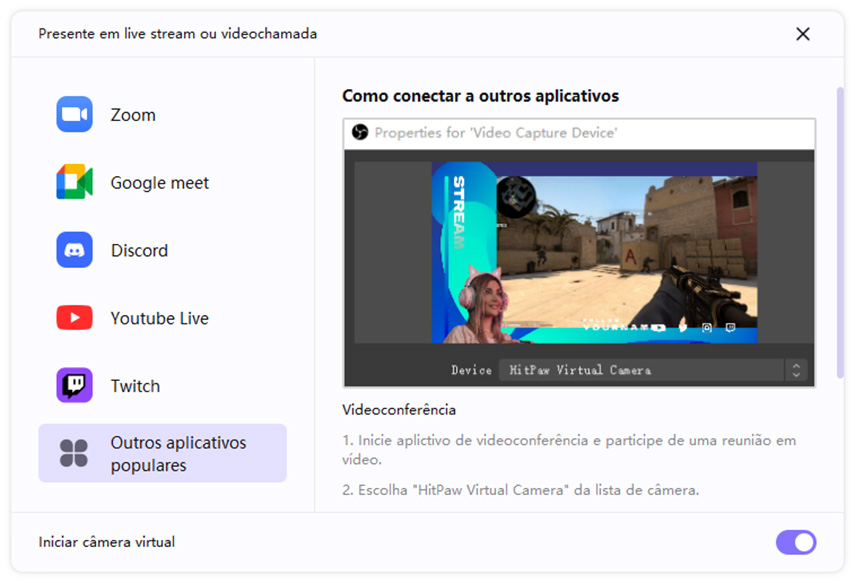Select the Twitch glitch icon
The width and height of the screenshot is (855, 583).
[73, 385]
